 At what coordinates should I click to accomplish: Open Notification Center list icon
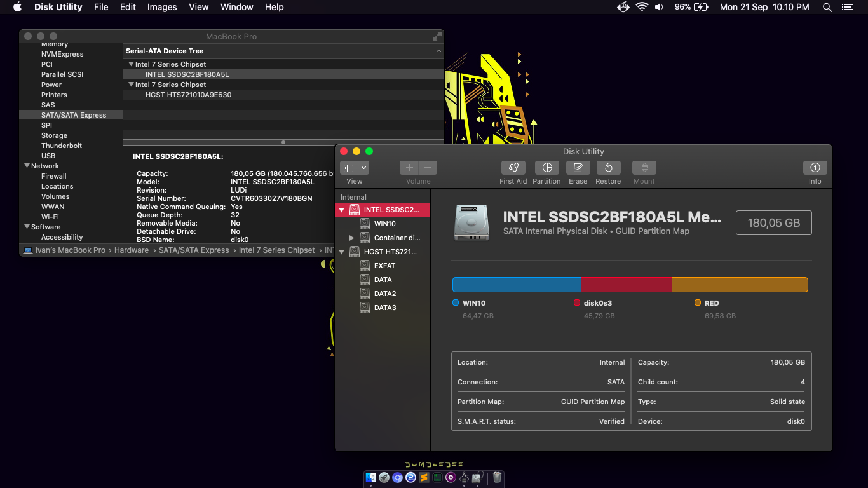point(847,7)
